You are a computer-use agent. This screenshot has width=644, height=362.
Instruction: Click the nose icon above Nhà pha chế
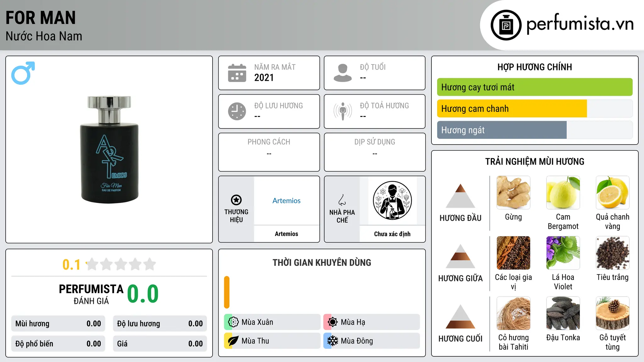pyautogui.click(x=342, y=200)
